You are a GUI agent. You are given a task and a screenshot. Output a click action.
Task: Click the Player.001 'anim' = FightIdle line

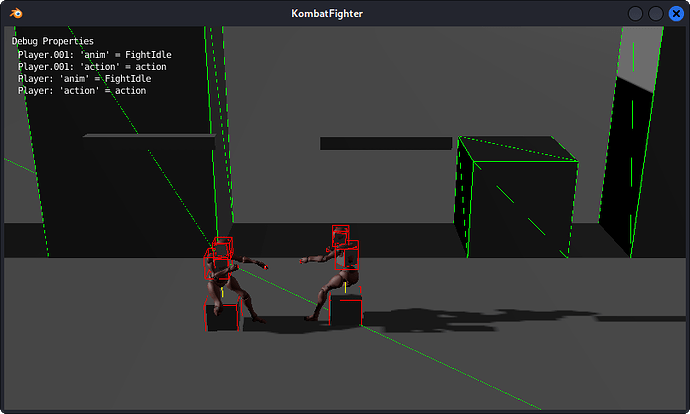click(95, 55)
